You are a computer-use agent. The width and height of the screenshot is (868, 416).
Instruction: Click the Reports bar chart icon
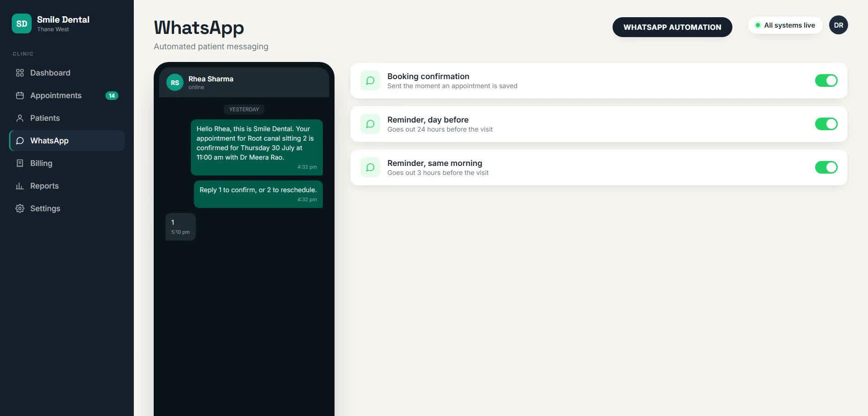[x=20, y=186]
